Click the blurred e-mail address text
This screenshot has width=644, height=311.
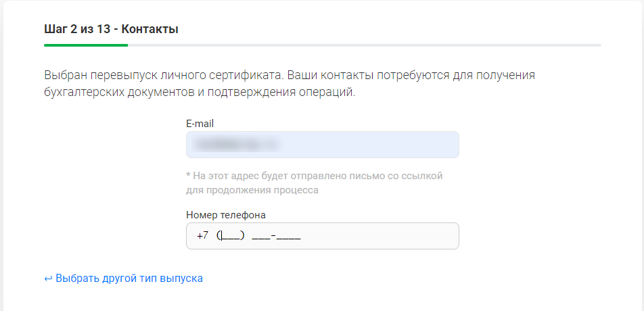(235, 145)
